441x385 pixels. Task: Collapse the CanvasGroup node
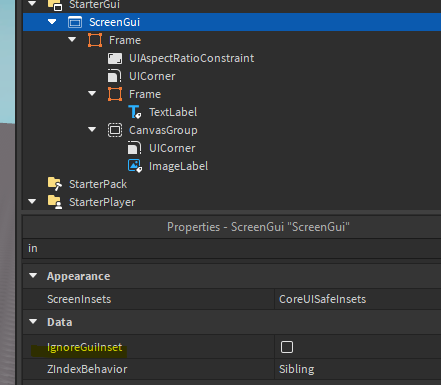92,130
